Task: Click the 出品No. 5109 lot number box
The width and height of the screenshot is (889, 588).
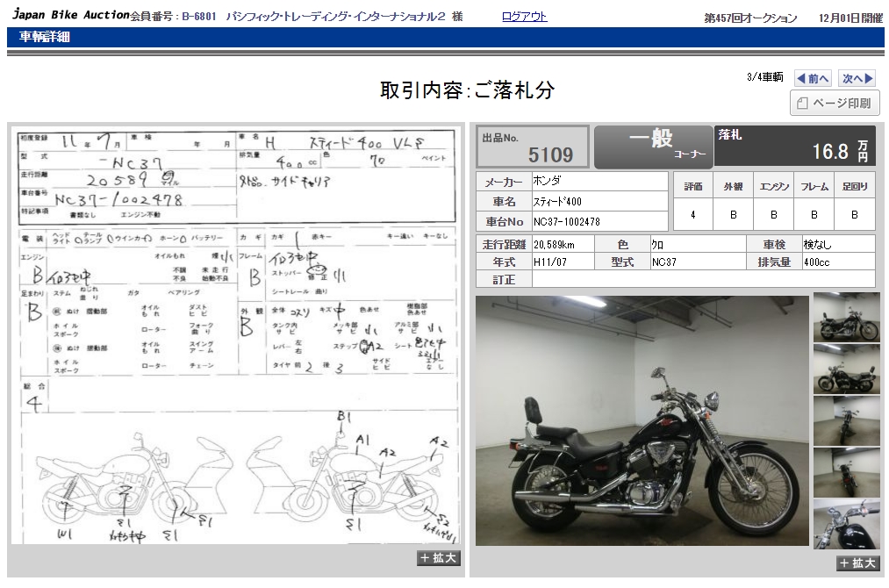Action: [x=533, y=147]
